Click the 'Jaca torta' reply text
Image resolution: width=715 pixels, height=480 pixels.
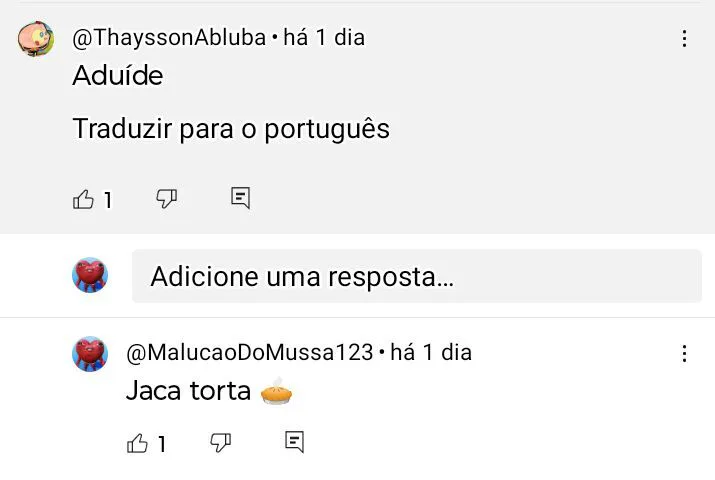188,391
